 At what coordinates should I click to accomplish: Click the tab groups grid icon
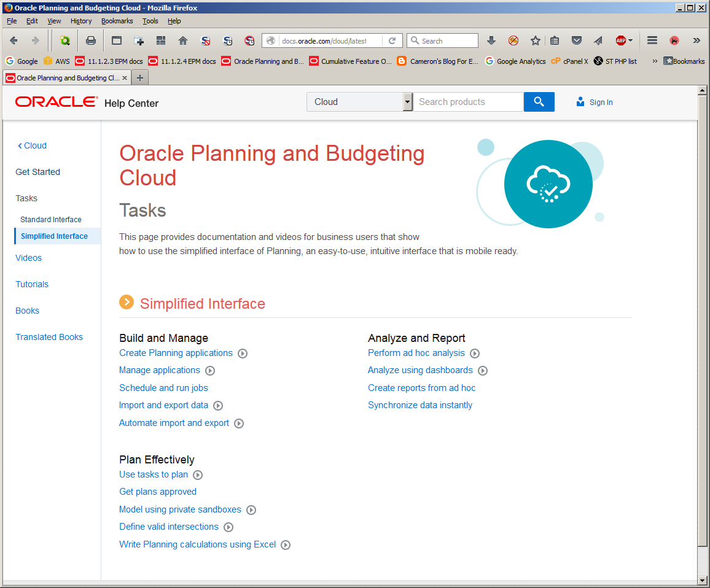161,41
